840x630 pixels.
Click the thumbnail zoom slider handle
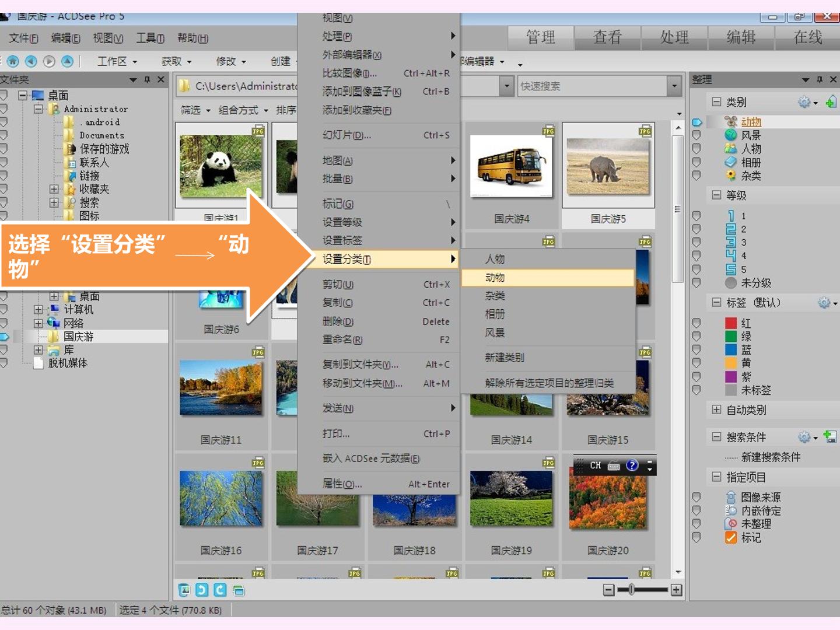coord(631,590)
